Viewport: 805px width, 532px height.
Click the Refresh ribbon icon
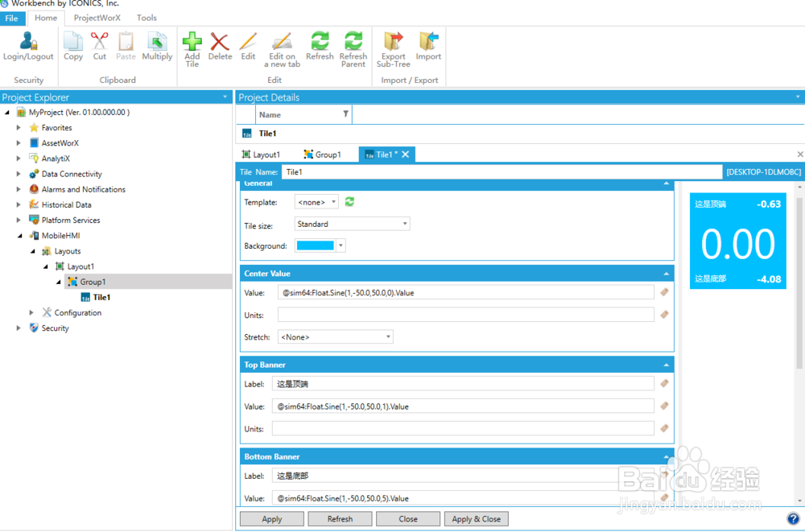pos(320,41)
